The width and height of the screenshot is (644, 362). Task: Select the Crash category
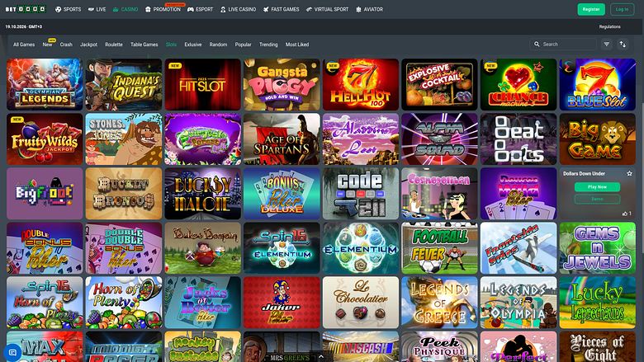(x=66, y=45)
